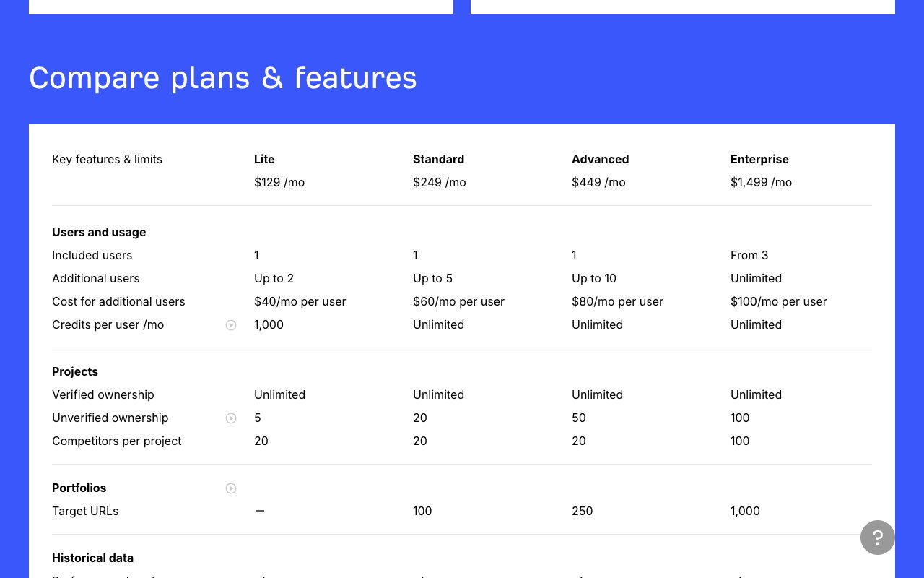The image size is (924, 578).
Task: Click the From 3 Enterprise users value
Action: 749,255
